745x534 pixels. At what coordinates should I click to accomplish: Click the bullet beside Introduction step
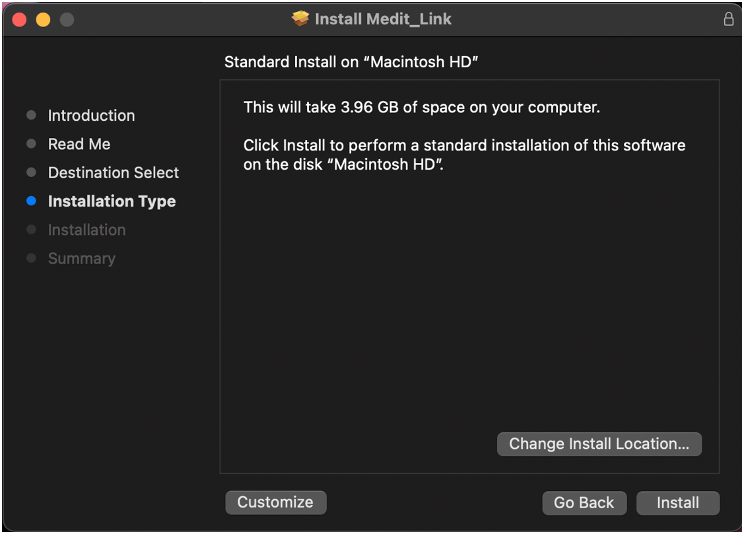click(x=31, y=115)
